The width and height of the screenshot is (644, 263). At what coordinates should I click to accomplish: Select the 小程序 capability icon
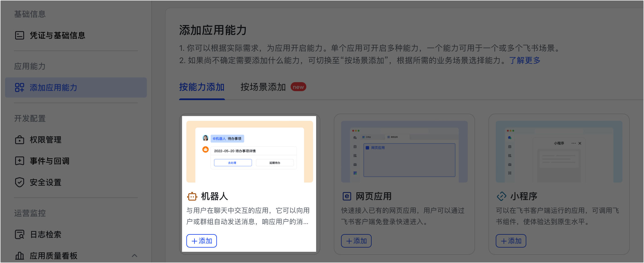tap(501, 196)
